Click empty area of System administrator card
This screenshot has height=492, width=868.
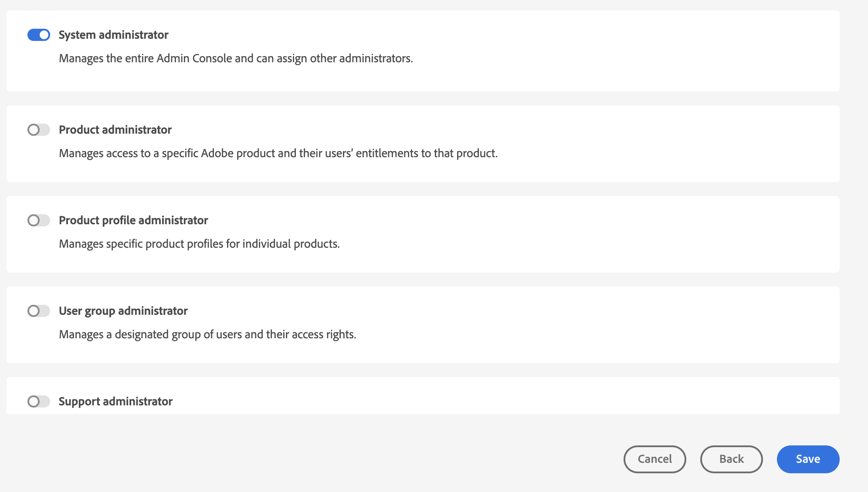[610, 48]
